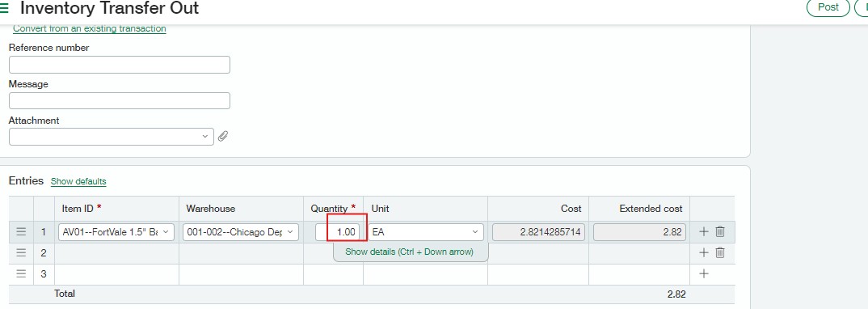Image resolution: width=868 pixels, height=309 pixels.
Task: Click Show defaults link
Action: 78,182
